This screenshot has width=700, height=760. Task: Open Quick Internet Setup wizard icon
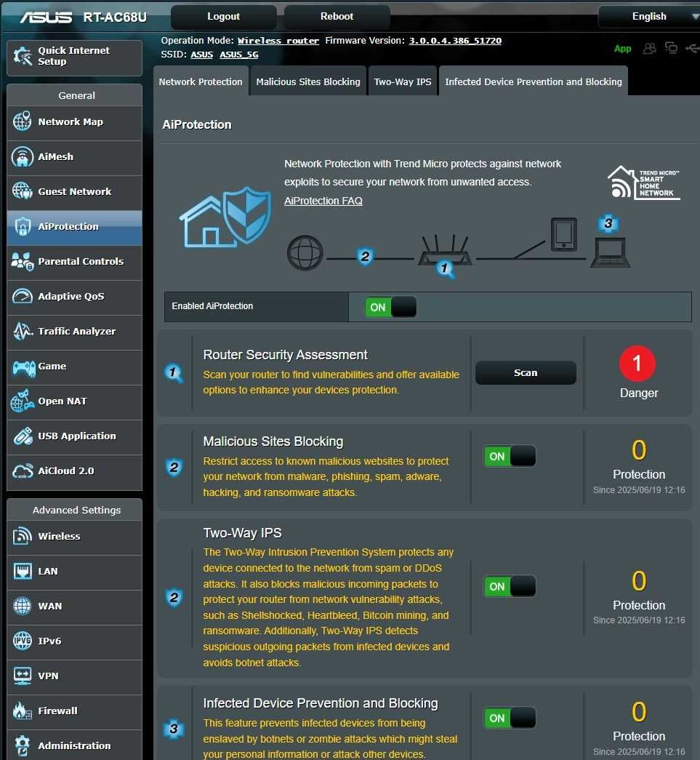(23, 56)
